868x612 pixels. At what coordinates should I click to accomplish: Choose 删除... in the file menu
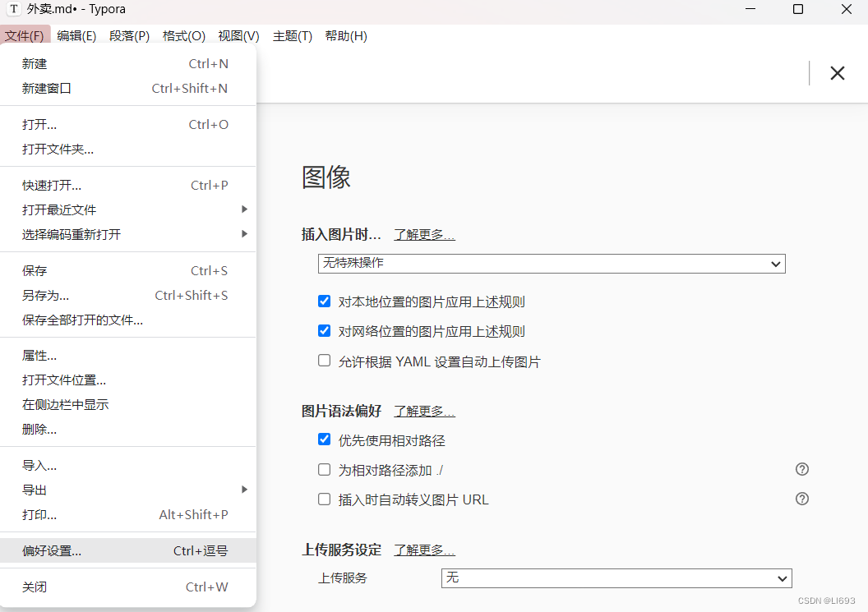(x=128, y=429)
